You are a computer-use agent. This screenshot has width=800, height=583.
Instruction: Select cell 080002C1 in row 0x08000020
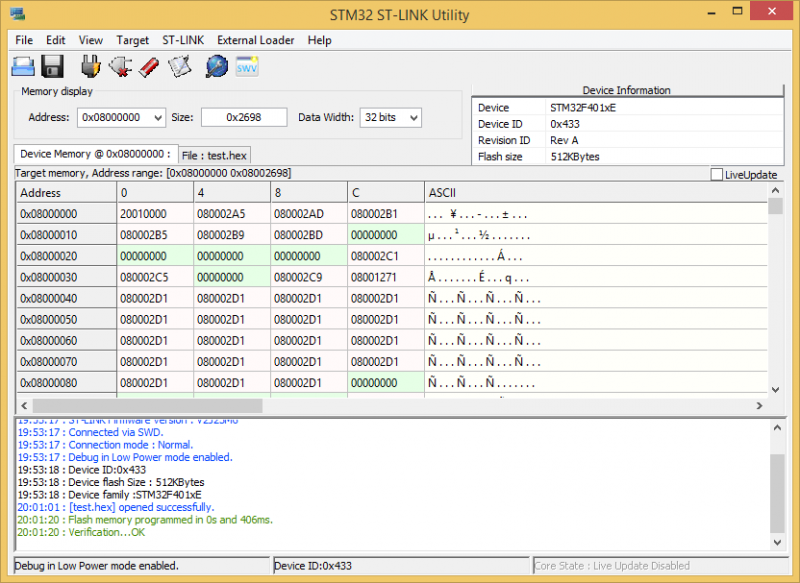pos(386,256)
